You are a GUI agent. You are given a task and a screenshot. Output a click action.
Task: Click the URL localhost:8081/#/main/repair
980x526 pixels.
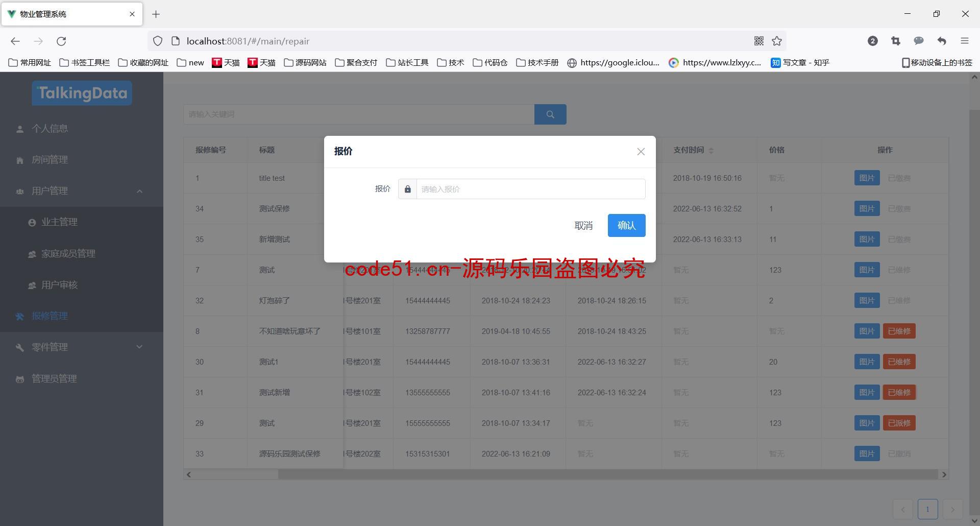click(248, 41)
